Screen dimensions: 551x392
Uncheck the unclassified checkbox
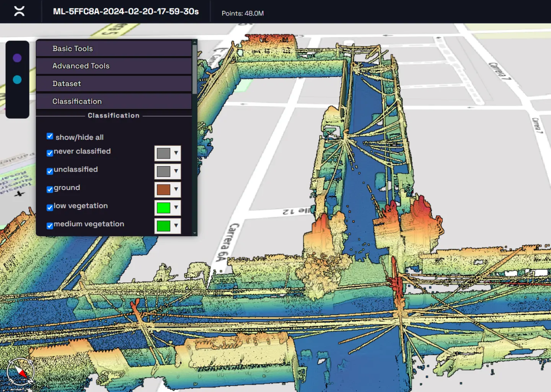[50, 171]
